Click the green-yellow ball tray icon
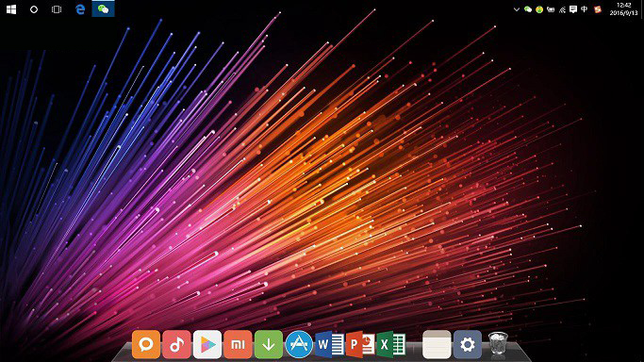Image resolution: width=644 pixels, height=362 pixels. (539, 9)
